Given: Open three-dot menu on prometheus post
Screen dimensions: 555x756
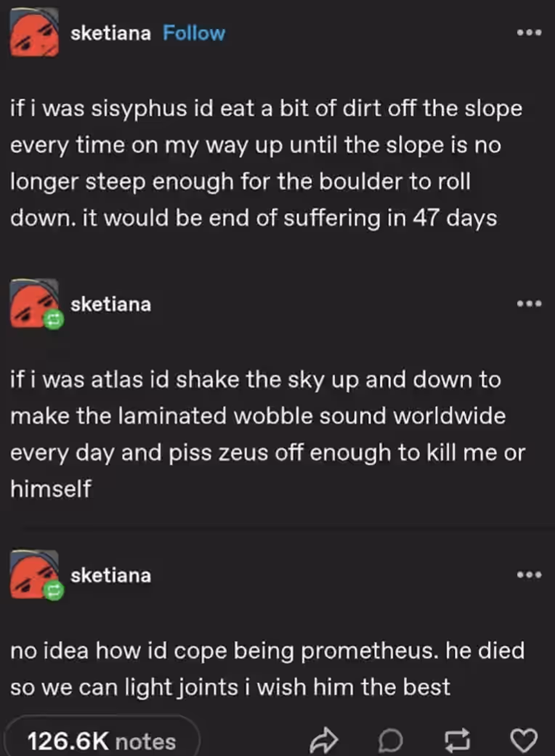Looking at the screenshot, I should 529,574.
